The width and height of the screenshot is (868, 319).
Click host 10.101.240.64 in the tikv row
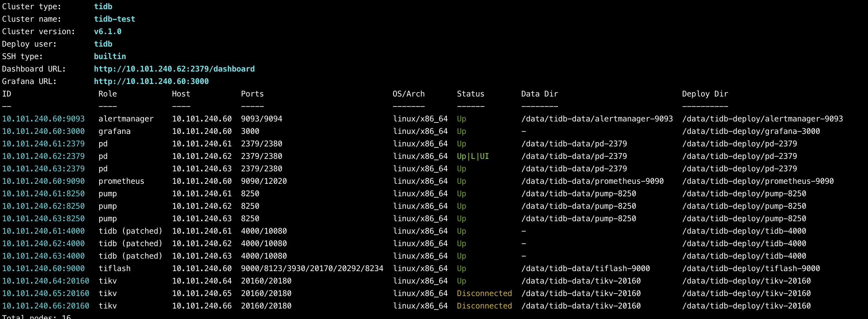202,281
